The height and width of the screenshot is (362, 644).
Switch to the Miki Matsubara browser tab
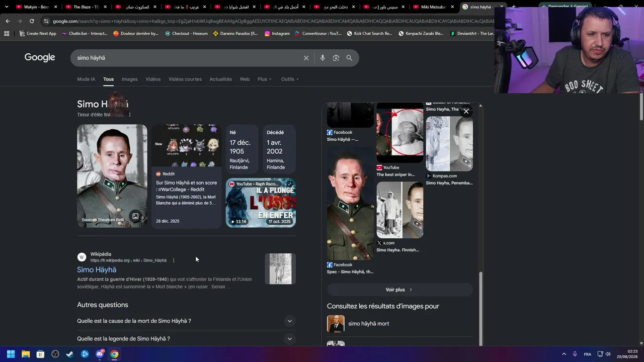[432, 7]
